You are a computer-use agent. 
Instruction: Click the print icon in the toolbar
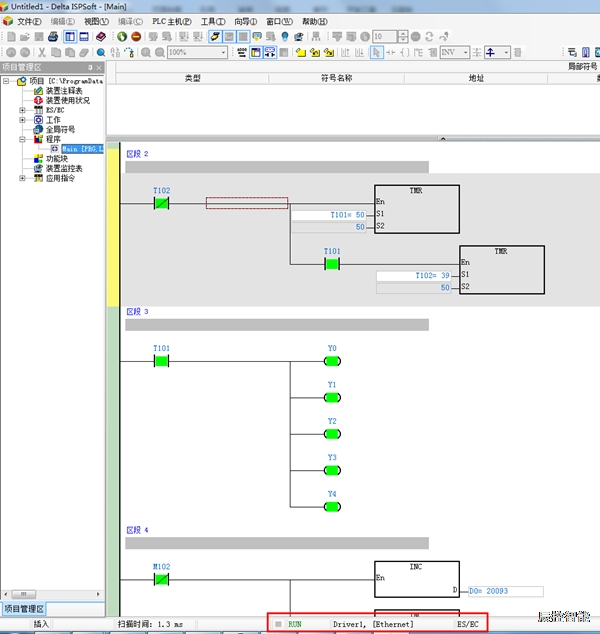[53, 37]
